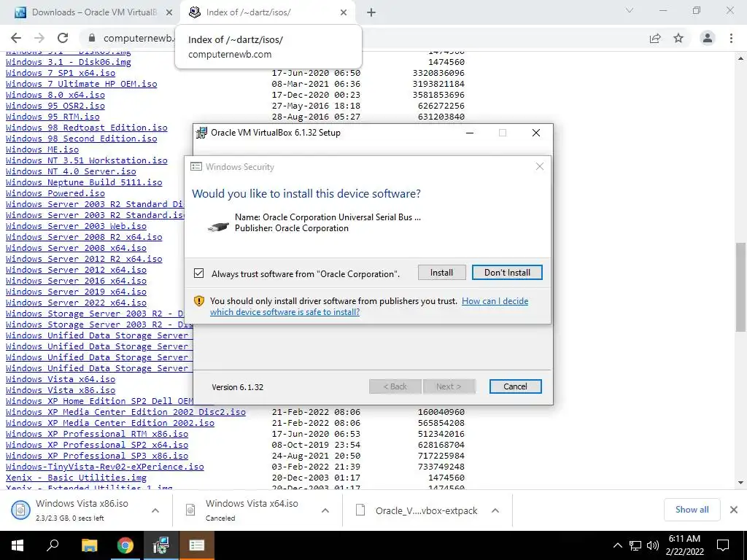747x560 pixels.
Task: Open the Chrome profile avatar
Action: [708, 38]
